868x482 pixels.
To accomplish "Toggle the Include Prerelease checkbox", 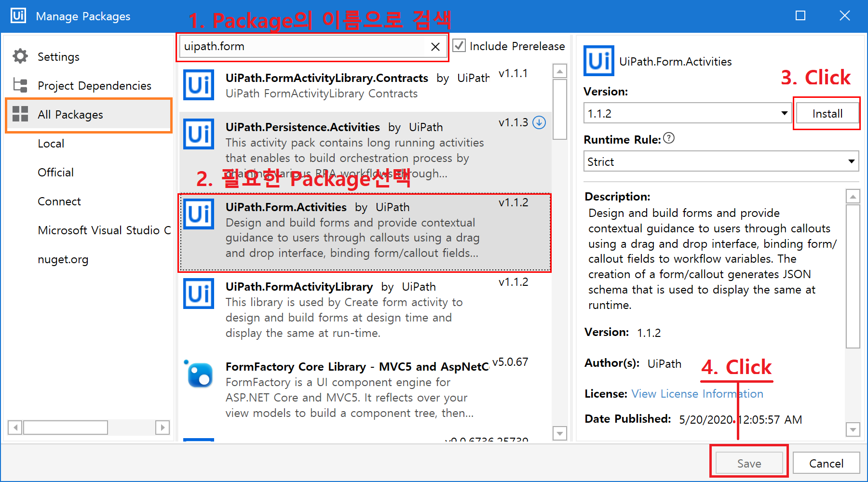I will point(459,46).
